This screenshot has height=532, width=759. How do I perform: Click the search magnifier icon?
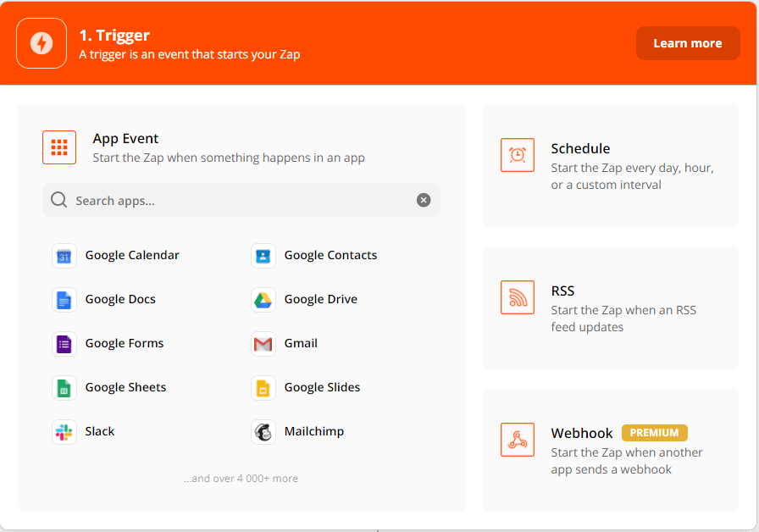coord(59,199)
